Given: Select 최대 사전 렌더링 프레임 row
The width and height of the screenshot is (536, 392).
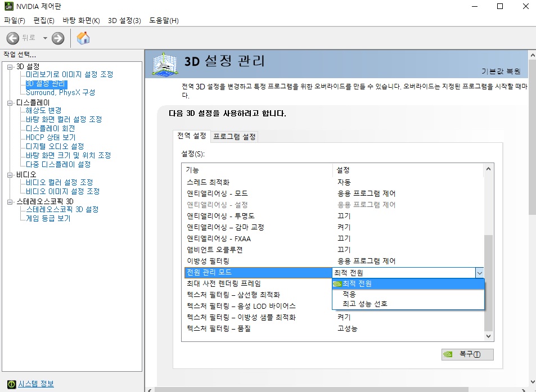Looking at the screenshot, I should [x=258, y=283].
